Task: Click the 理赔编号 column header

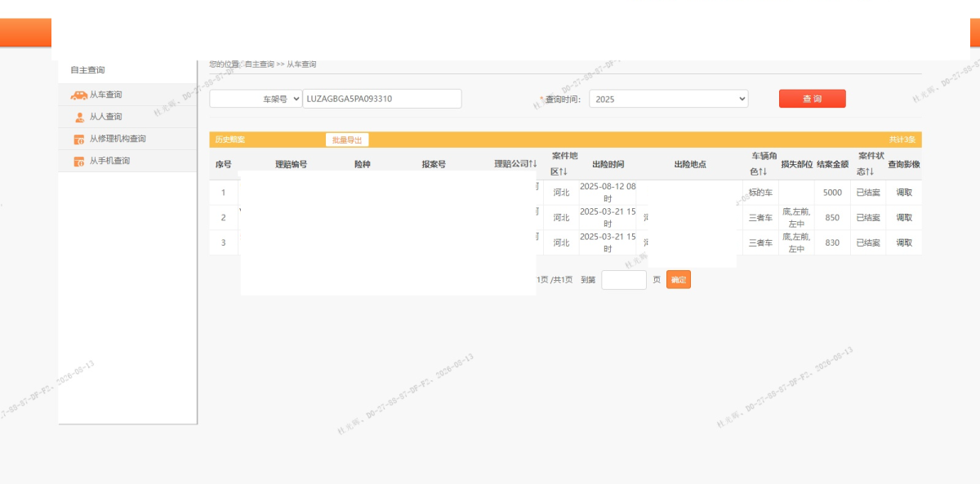Action: tap(291, 164)
